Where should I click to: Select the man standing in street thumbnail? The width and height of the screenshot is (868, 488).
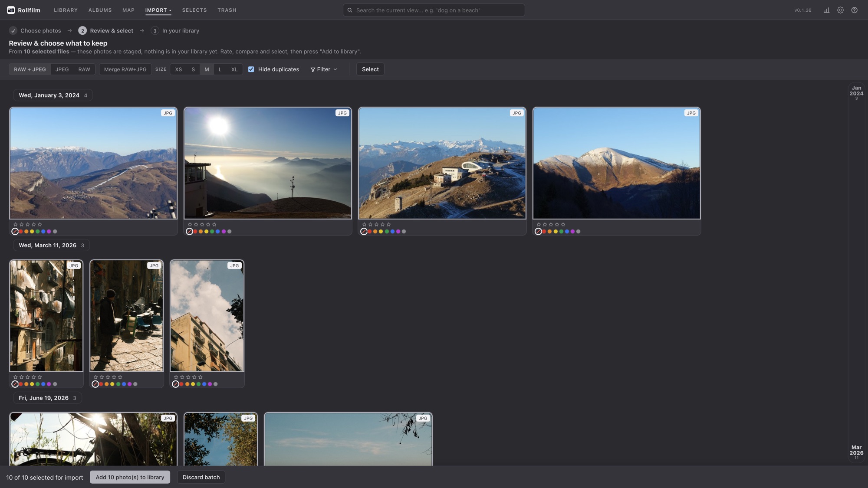126,316
